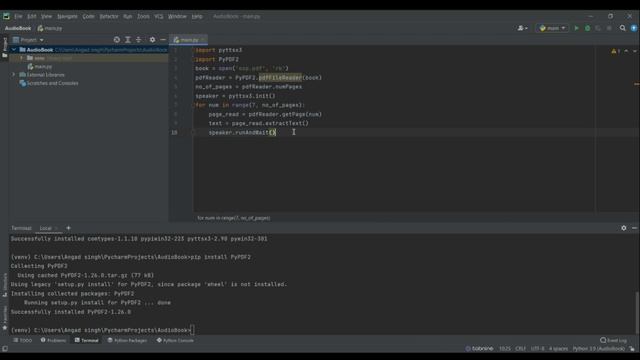
Task: Click Collapse All icon in Project panel
Action: [138, 40]
